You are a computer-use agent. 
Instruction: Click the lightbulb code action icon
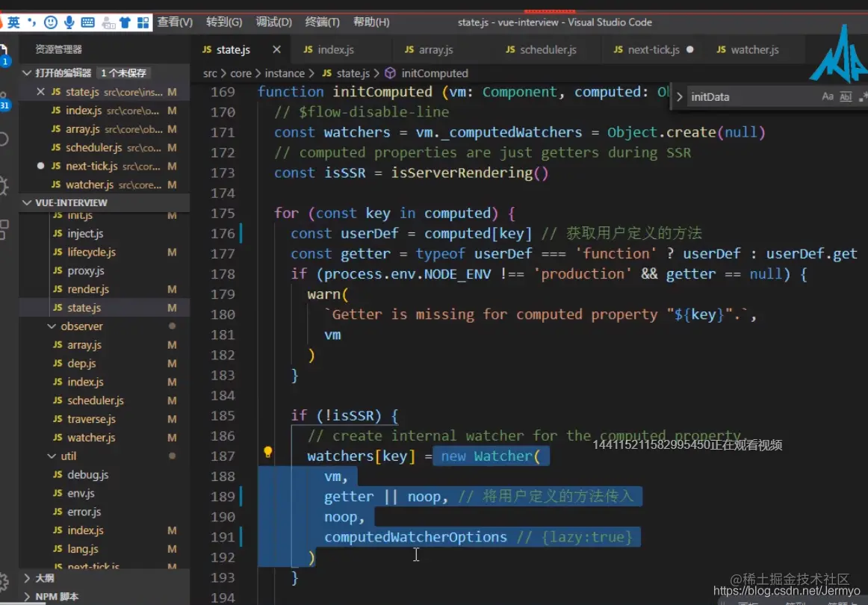[x=268, y=452]
